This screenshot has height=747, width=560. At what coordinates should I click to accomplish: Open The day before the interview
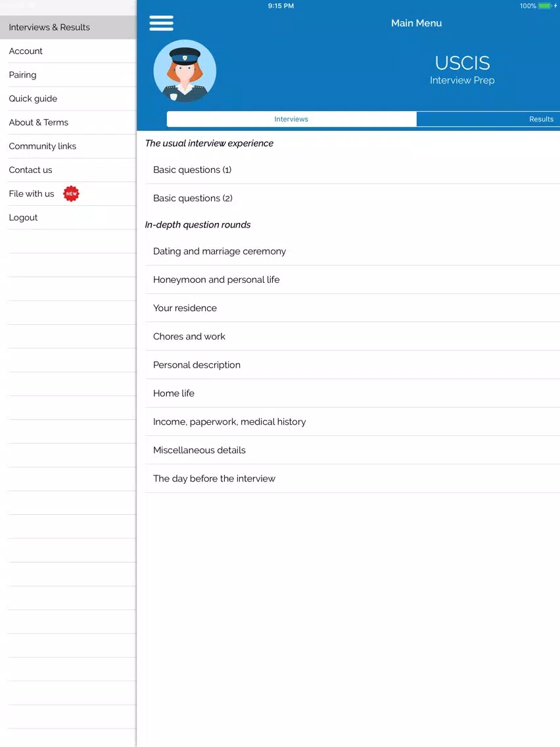[x=352, y=479]
